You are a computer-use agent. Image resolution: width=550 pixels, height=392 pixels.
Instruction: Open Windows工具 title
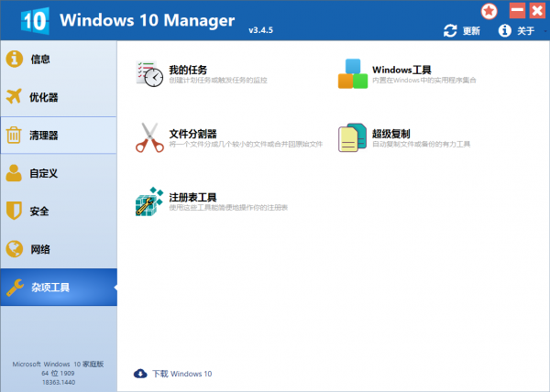click(401, 70)
